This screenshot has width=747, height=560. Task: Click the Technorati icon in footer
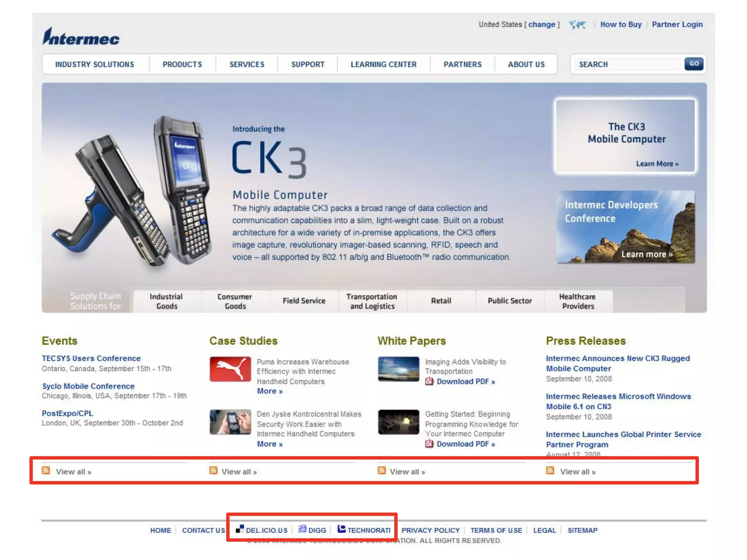click(x=341, y=529)
